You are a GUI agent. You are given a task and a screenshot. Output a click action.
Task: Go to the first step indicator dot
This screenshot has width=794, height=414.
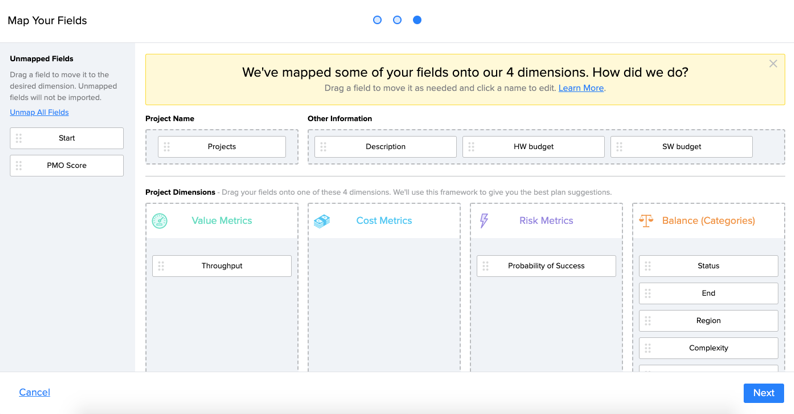click(x=377, y=20)
